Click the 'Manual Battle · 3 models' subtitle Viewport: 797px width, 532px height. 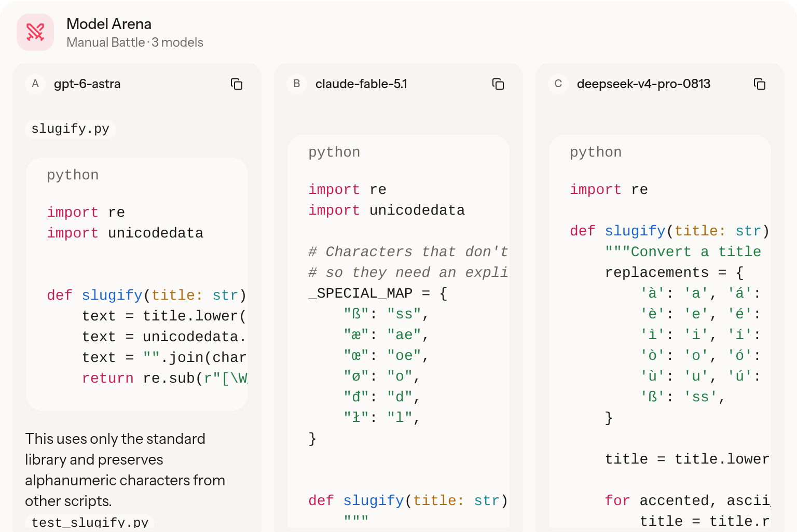coord(135,43)
